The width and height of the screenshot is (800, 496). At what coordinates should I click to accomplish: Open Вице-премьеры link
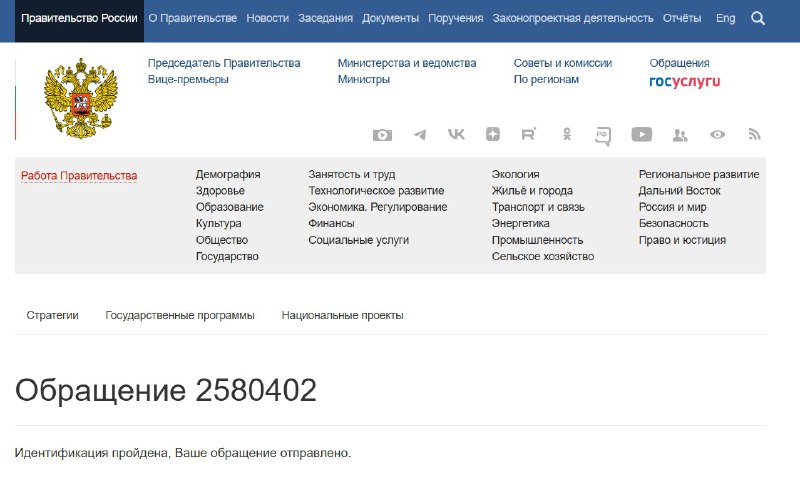(x=188, y=80)
